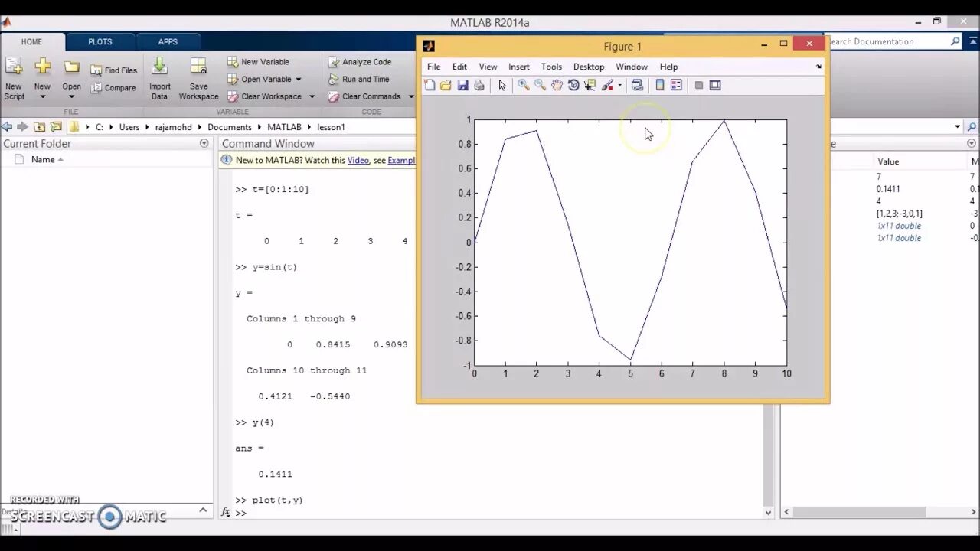
Task: Launch the Compare files tool
Action: (x=113, y=88)
